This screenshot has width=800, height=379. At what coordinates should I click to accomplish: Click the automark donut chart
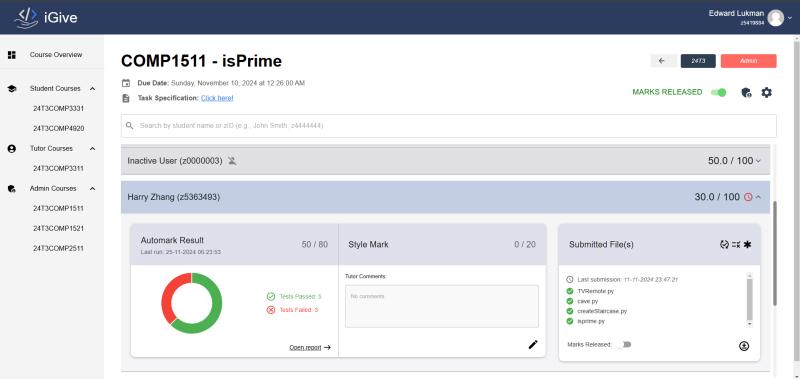pos(191,303)
